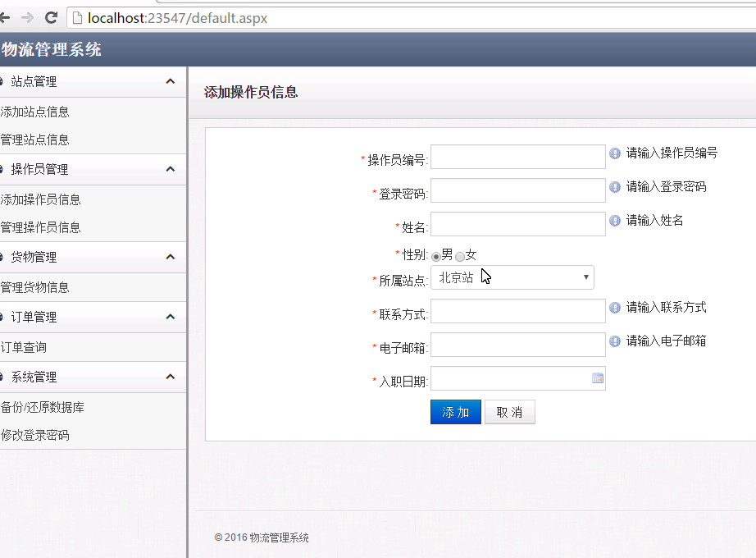This screenshot has width=756, height=558.
Task: Click the 取消 cancel button
Action: tap(510, 412)
